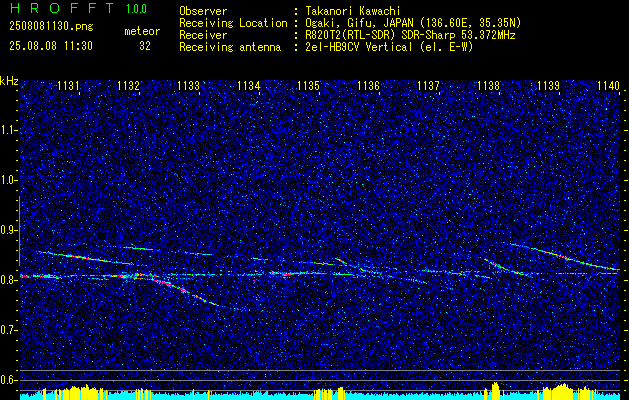Click time axis marker 1133

point(189,86)
